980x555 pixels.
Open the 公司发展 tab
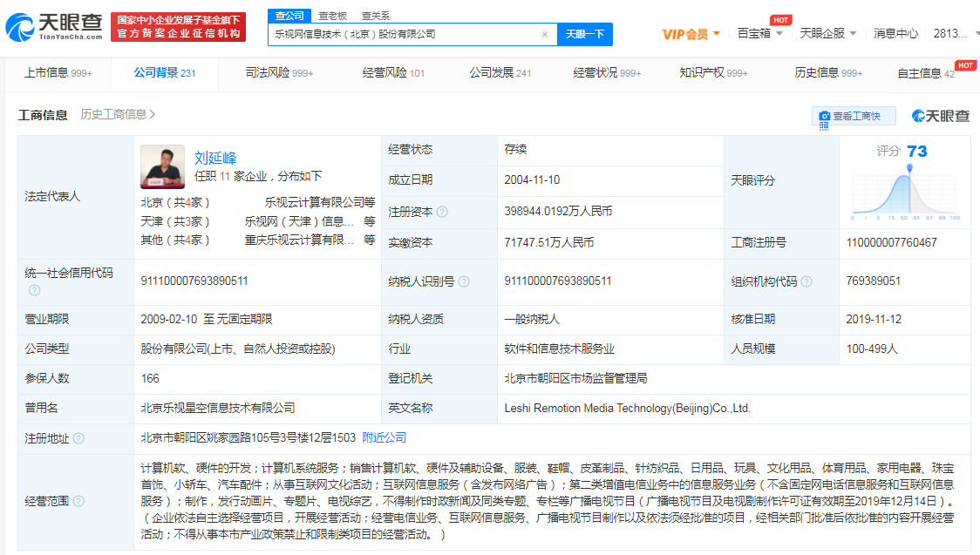[500, 73]
